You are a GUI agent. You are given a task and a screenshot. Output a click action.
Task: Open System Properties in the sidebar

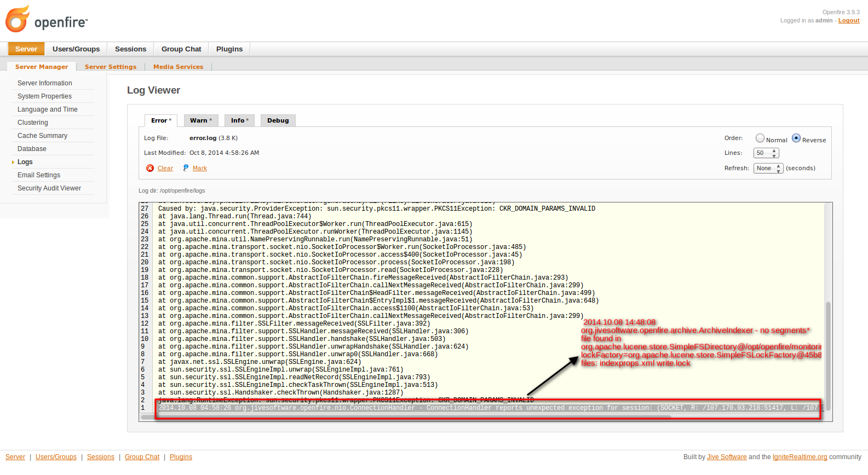tap(44, 96)
